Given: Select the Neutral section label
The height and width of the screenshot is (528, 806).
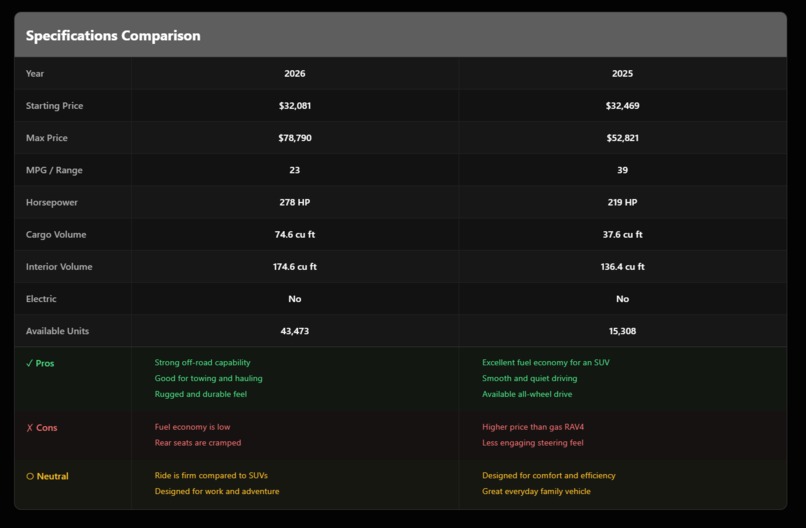Looking at the screenshot, I should point(52,477).
